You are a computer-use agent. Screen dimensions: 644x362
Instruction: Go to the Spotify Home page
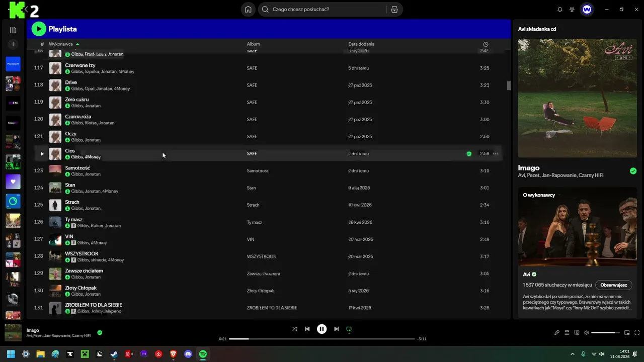pyautogui.click(x=248, y=10)
